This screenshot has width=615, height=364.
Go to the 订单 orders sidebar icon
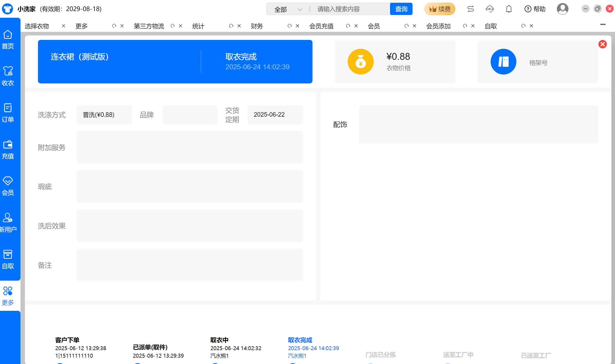(8, 108)
